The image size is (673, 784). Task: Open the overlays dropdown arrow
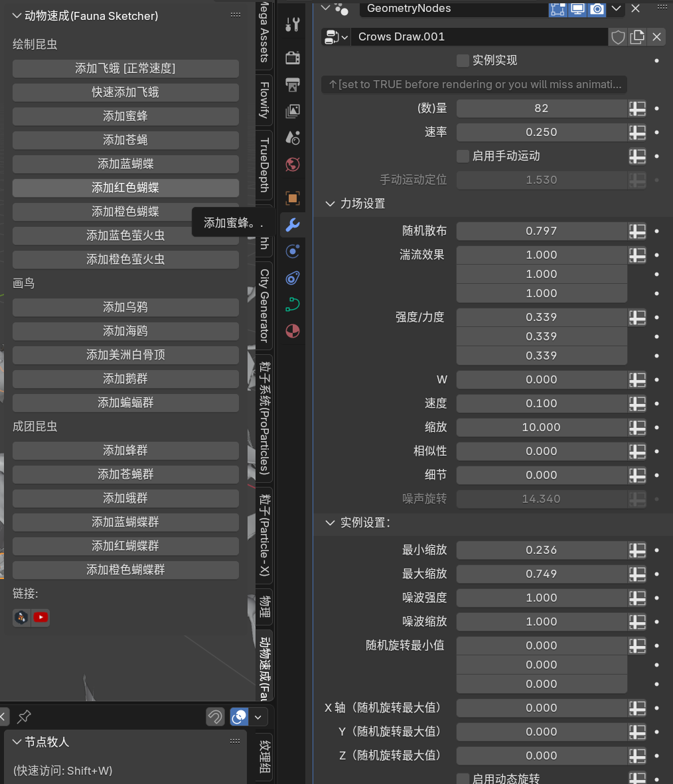click(258, 717)
